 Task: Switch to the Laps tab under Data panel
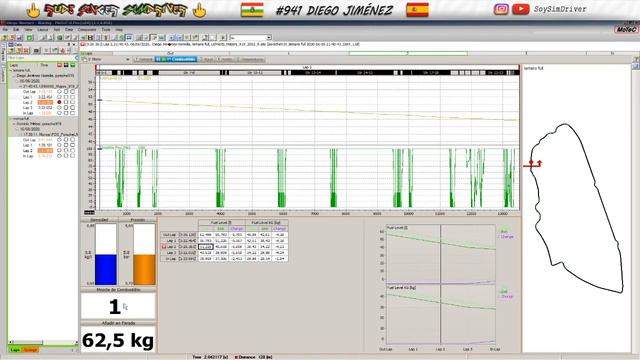15,350
